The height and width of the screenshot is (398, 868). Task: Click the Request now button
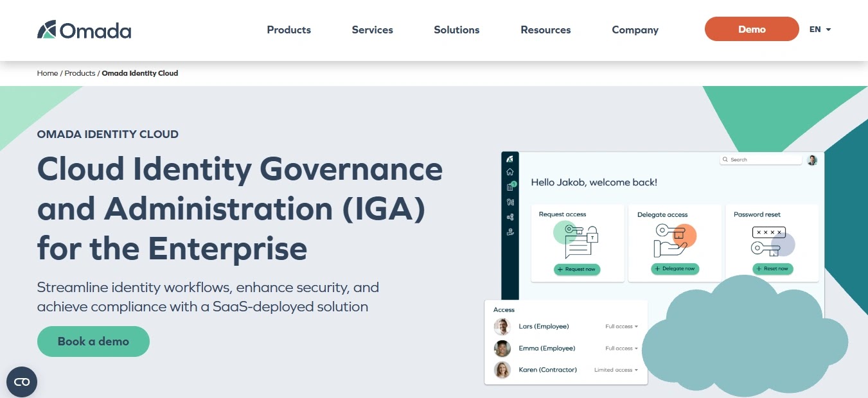[x=577, y=269]
